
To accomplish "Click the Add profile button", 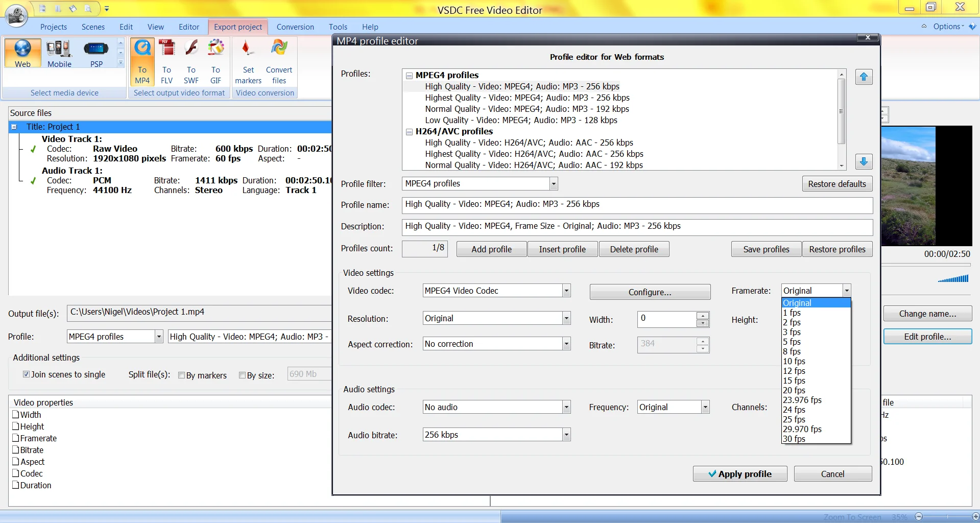I will pyautogui.click(x=491, y=249).
